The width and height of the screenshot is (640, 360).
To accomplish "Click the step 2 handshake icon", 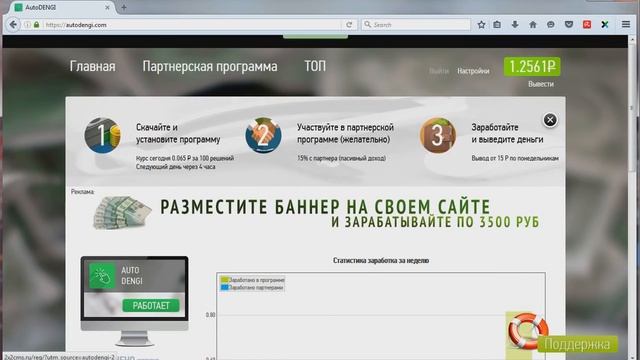I will point(263,135).
